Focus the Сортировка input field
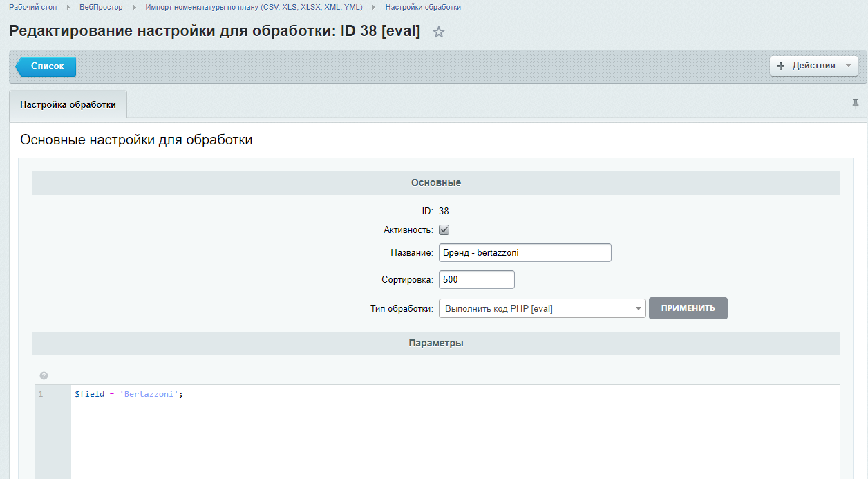 pos(477,280)
